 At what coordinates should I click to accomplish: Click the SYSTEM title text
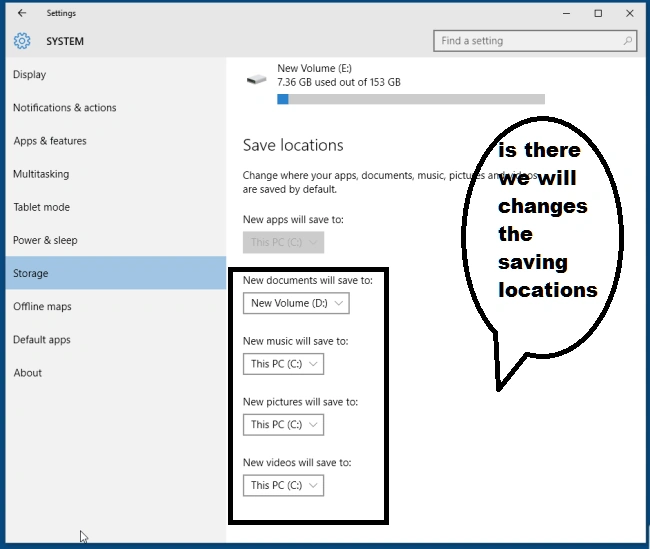[x=65, y=41]
